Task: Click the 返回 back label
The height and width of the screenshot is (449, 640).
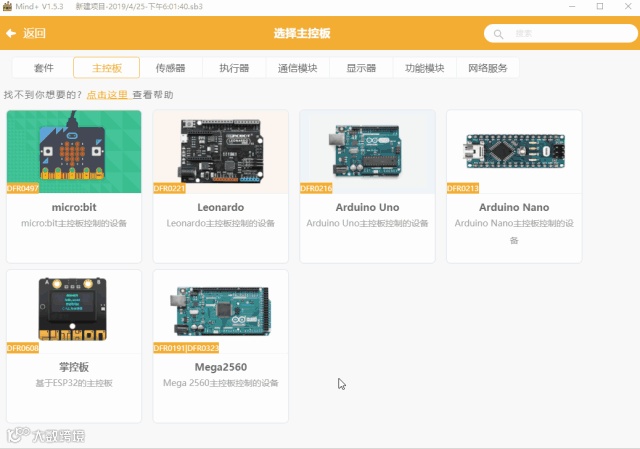Action: click(34, 33)
